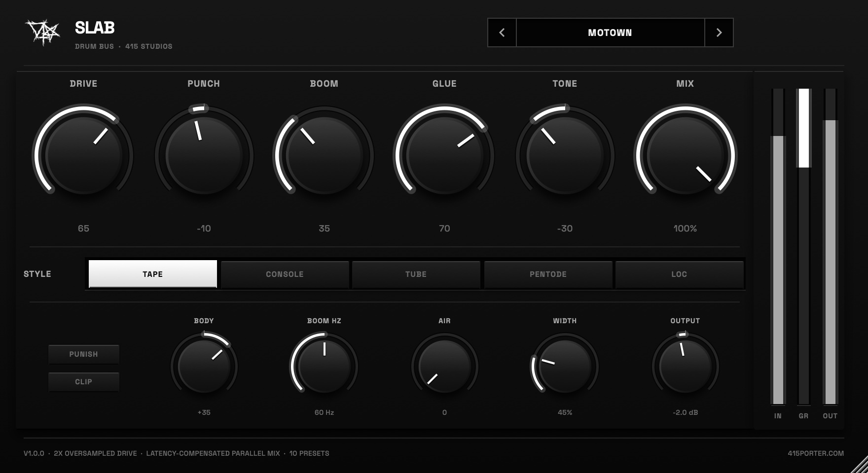Select the LOC style
The width and height of the screenshot is (868, 473).
pyautogui.click(x=679, y=274)
